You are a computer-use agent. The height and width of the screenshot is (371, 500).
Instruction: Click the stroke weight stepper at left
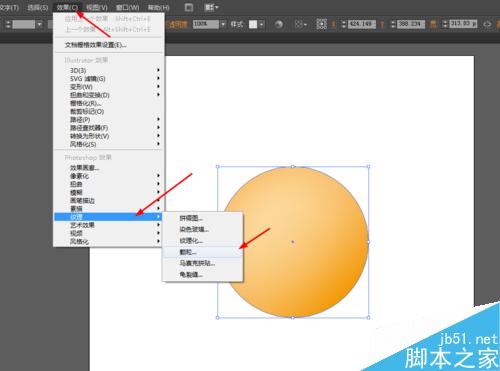click(x=8, y=24)
